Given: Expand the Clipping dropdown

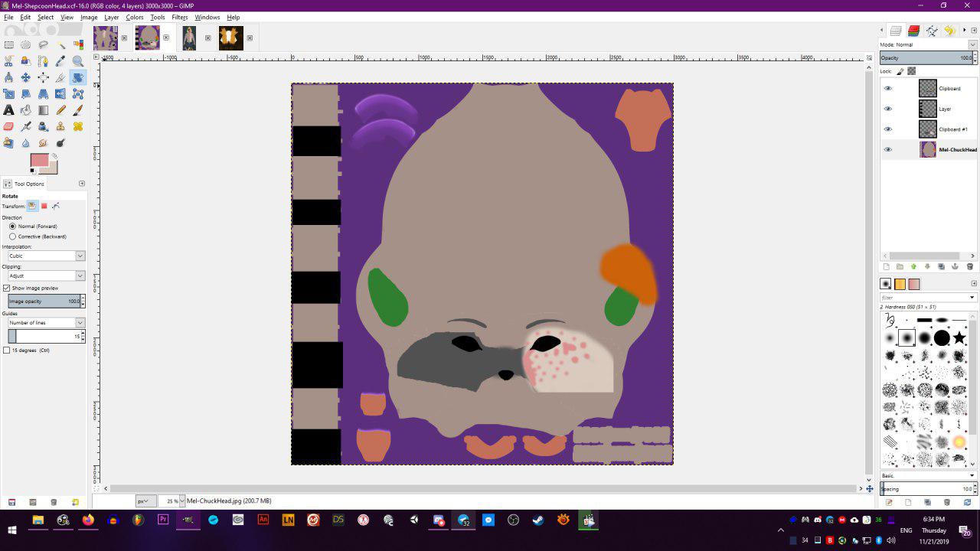Looking at the screenshot, I should [47, 275].
